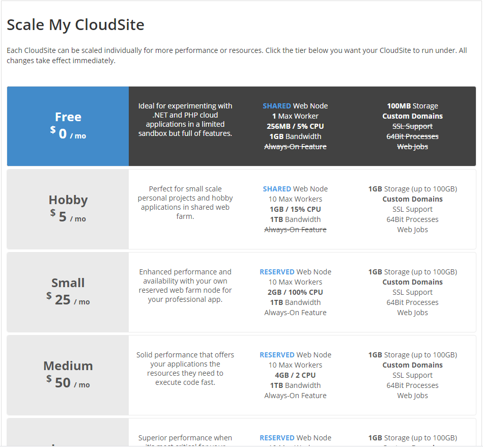
Task: Click the Medium tier 4GB / 2 CPU spec
Action: pyautogui.click(x=295, y=375)
